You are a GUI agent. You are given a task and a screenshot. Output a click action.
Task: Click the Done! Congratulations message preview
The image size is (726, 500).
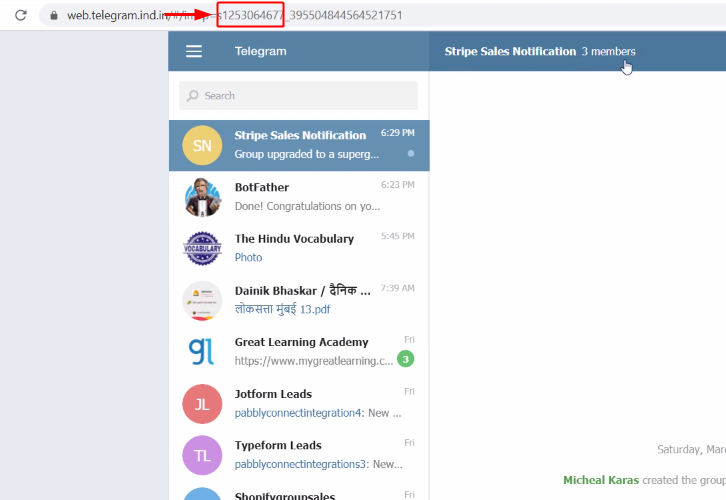click(307, 206)
